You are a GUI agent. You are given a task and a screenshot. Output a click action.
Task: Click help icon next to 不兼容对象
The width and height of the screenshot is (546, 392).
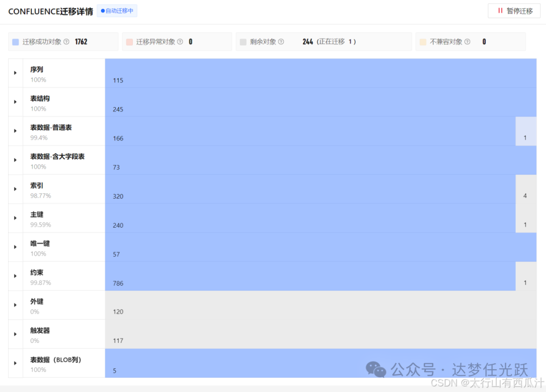point(467,42)
